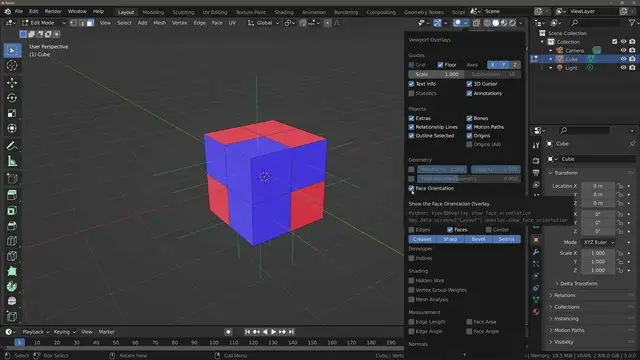Open the Material properties tab
The image size is (640, 360).
(536, 312)
